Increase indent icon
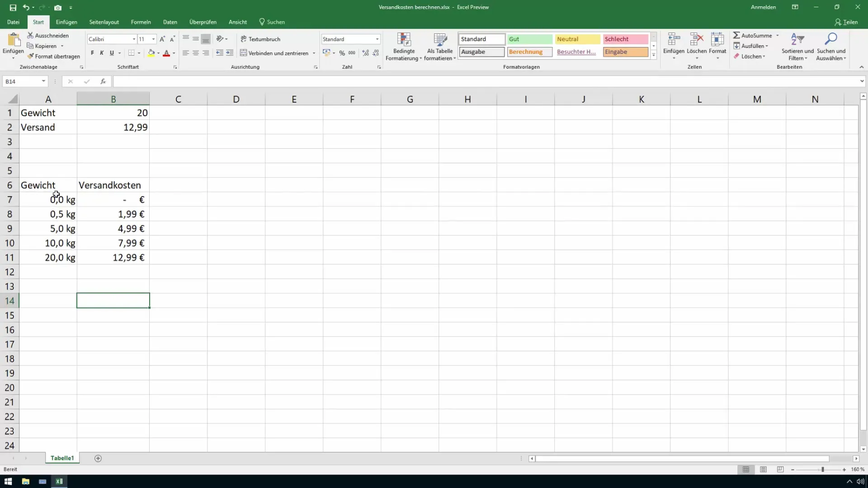The width and height of the screenshot is (868, 488). click(x=230, y=53)
